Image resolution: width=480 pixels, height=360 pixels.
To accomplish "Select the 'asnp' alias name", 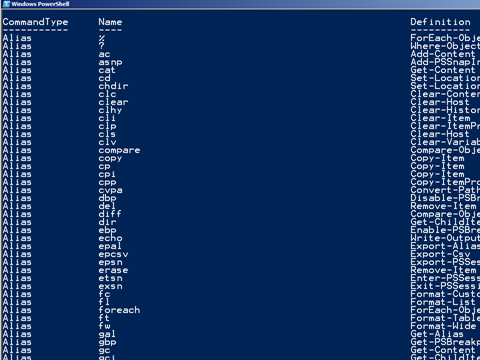I will tap(110, 63).
